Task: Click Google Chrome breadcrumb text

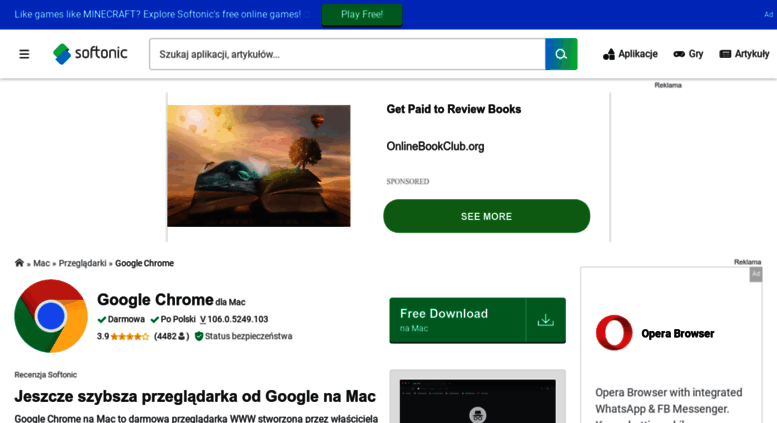Action: point(144,263)
